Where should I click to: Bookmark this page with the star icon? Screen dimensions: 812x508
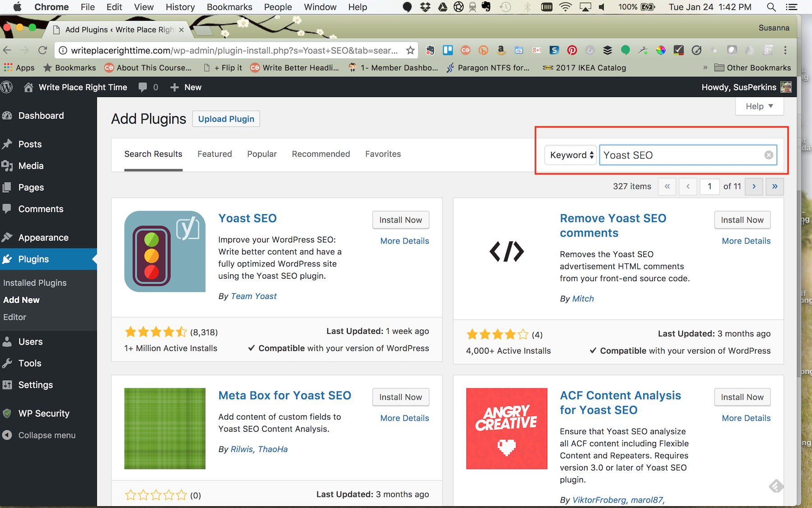click(x=410, y=50)
